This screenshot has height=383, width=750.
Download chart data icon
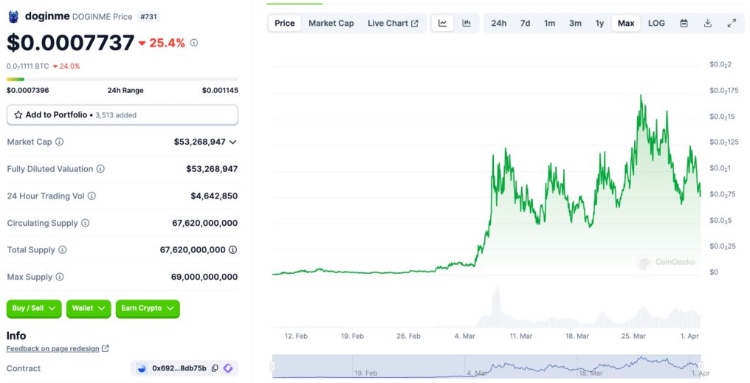click(x=708, y=23)
